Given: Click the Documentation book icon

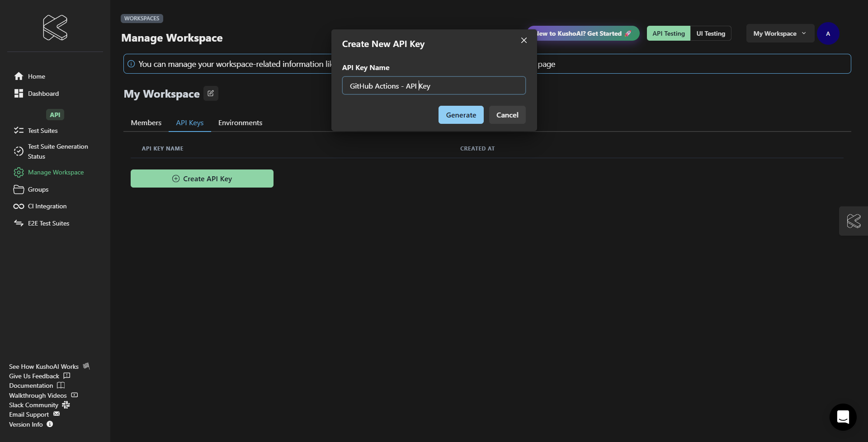Looking at the screenshot, I should coord(61,386).
